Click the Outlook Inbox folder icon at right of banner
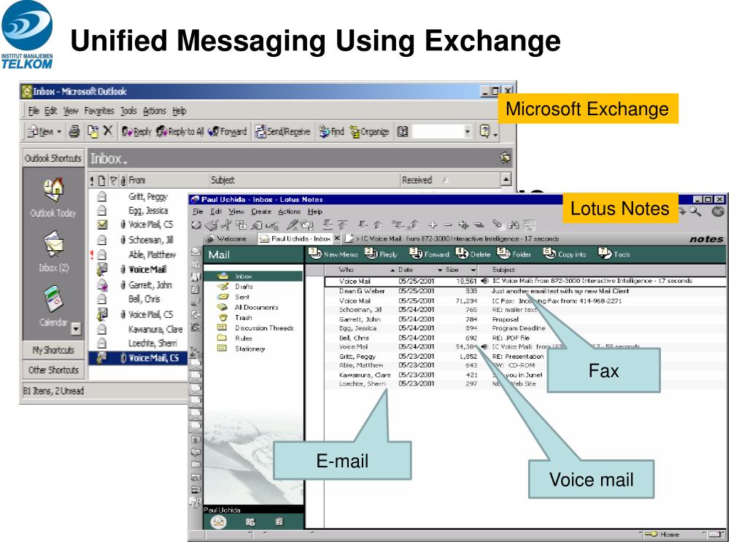747x560 pixels. (x=505, y=157)
